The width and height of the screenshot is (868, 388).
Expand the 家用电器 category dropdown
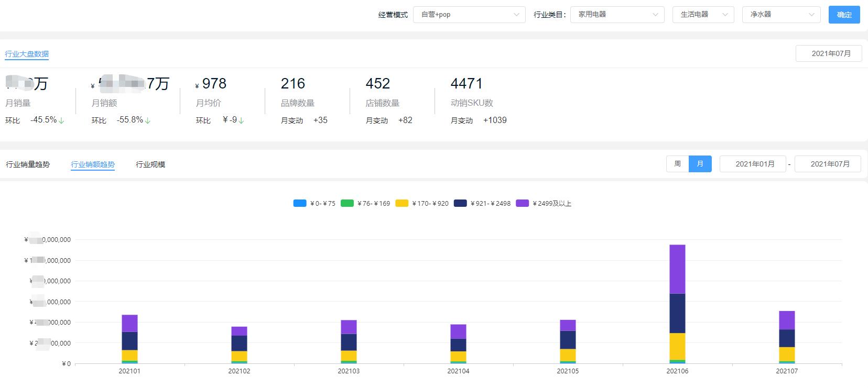tap(617, 15)
